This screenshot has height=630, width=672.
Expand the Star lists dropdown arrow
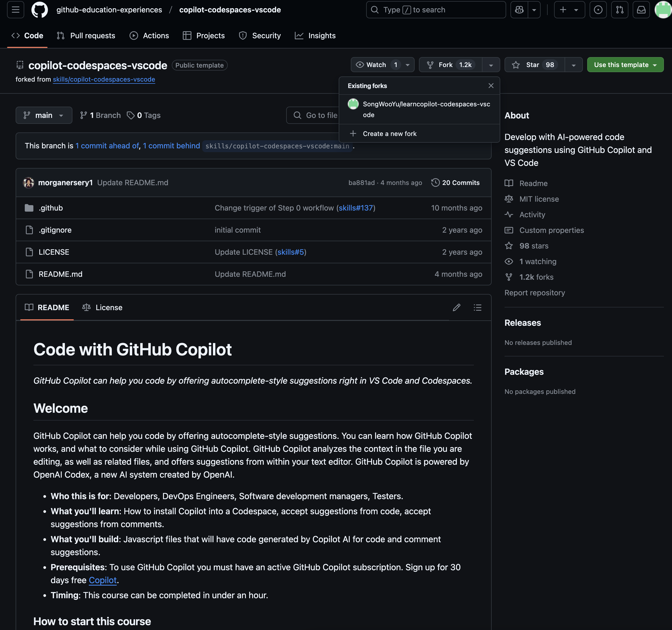[x=574, y=65]
